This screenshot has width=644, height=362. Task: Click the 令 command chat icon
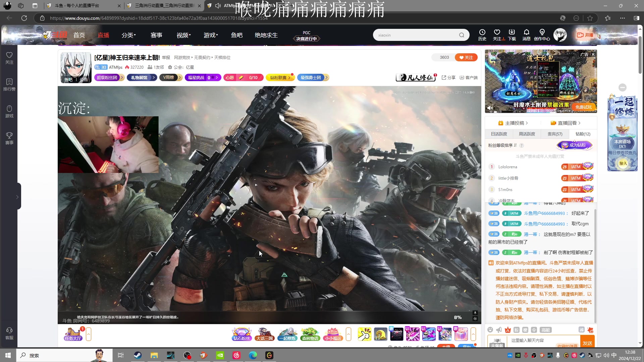[534, 330]
